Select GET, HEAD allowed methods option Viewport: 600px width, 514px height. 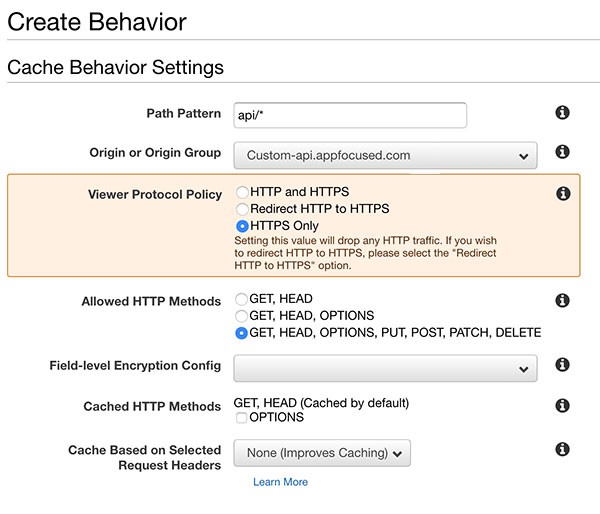coord(241,298)
